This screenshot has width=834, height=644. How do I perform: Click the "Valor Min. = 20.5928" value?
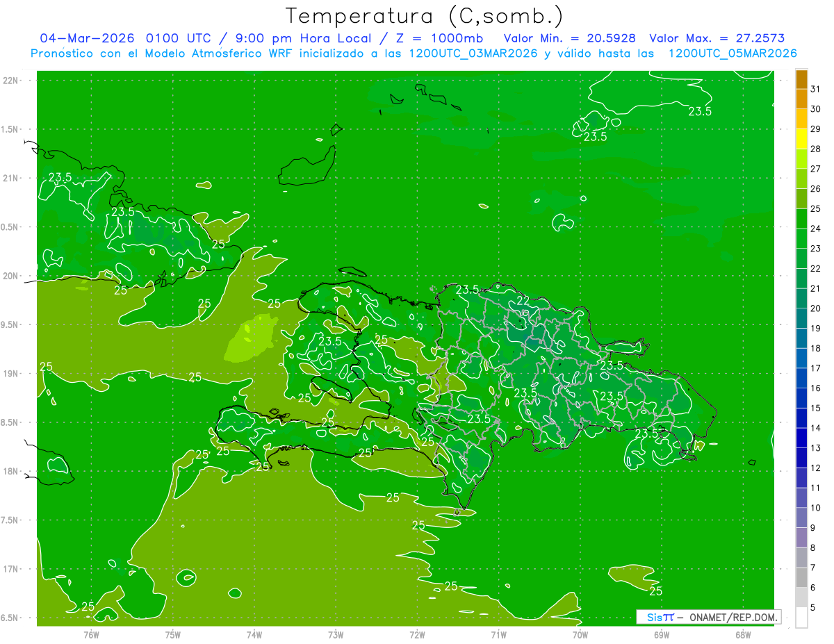[x=569, y=38]
